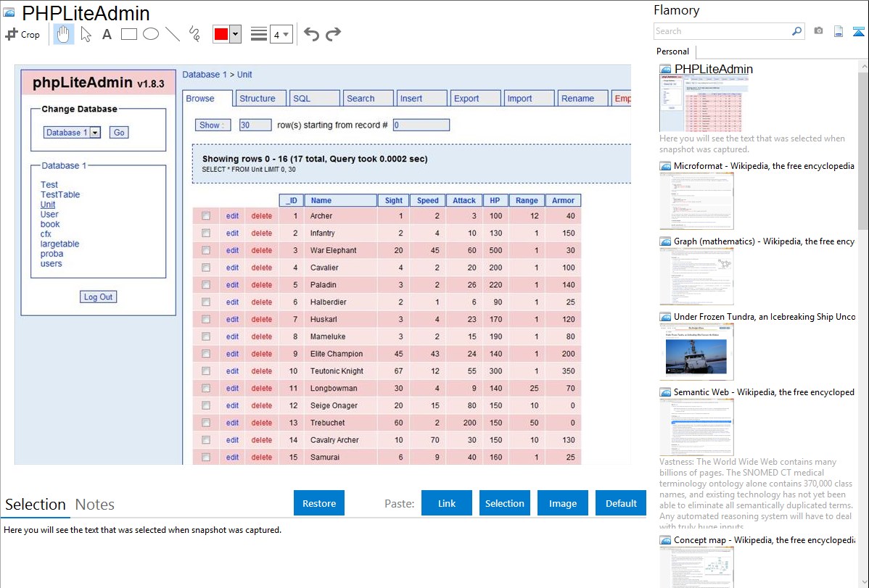Screen dimensions: 869x588
Task: Choose the arrow pointer tool
Action: (86, 34)
